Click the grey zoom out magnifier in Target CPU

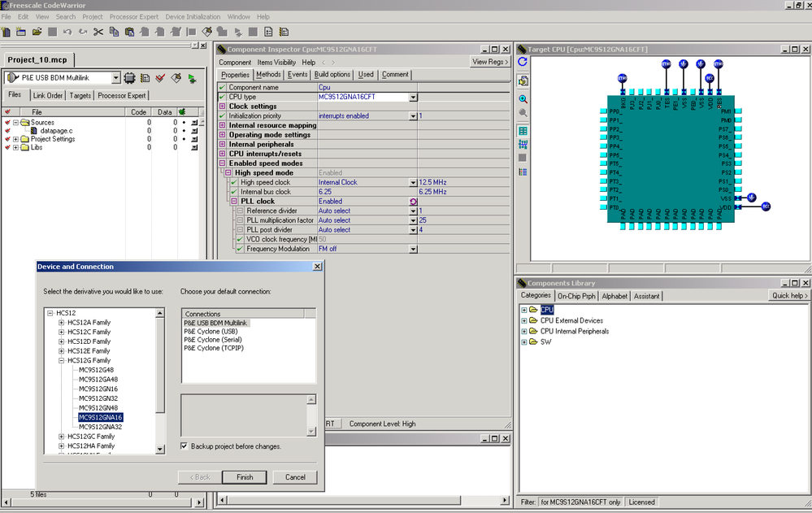click(523, 112)
